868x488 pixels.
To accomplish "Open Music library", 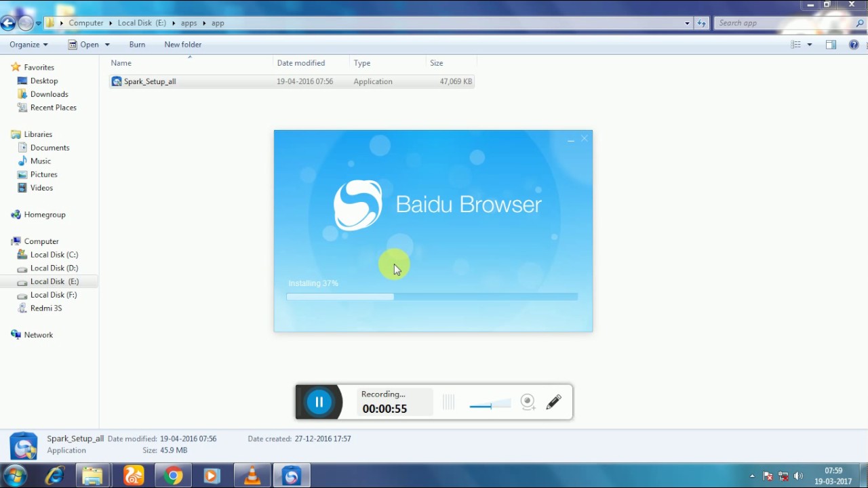I will pos(41,161).
